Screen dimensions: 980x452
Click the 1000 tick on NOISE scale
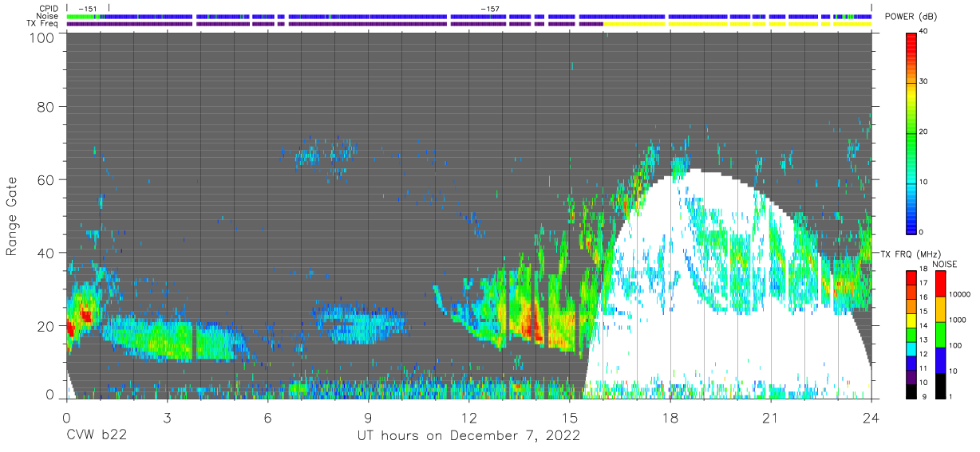coord(958,320)
